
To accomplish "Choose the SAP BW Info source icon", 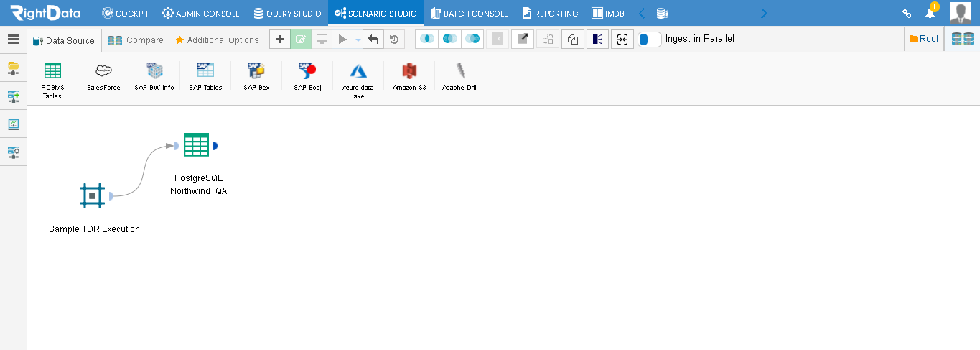I will (154, 70).
